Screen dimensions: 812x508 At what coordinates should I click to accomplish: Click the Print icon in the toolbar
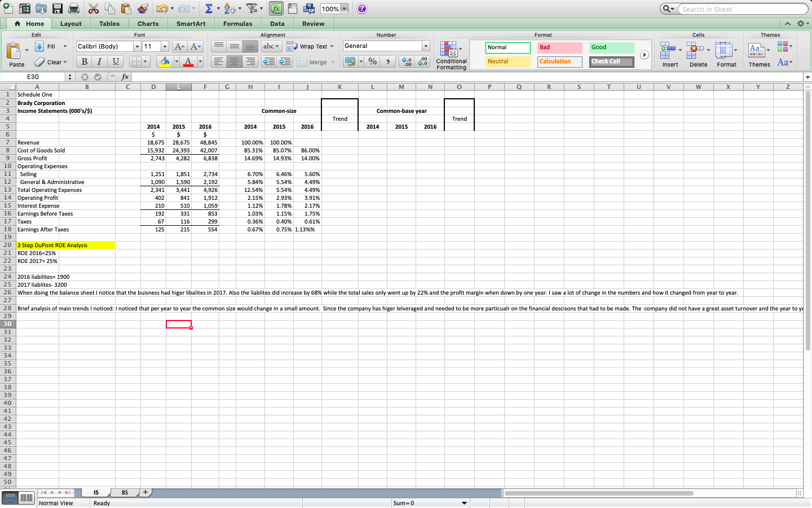tap(73, 8)
